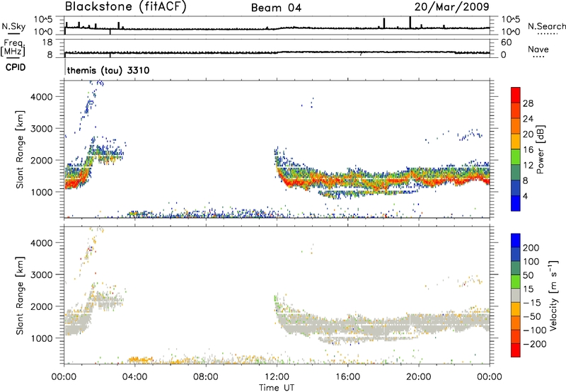Click the '08:00' time axis tick label
The width and height of the screenshot is (566, 392).
click(x=206, y=377)
